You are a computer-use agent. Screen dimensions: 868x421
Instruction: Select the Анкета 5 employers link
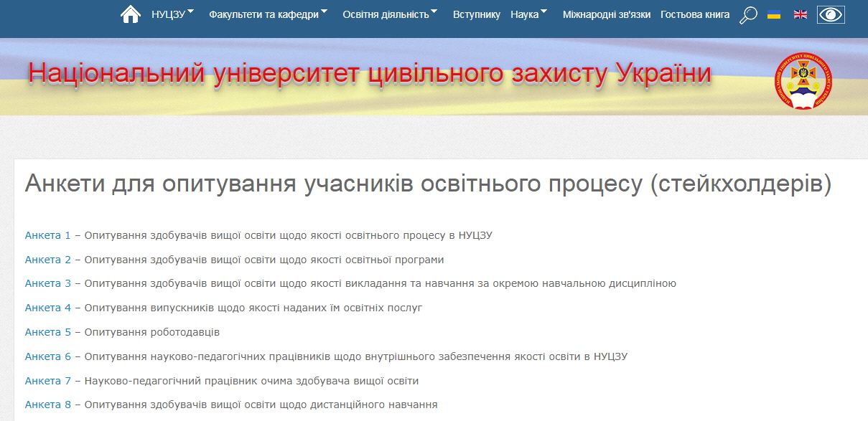coord(48,332)
